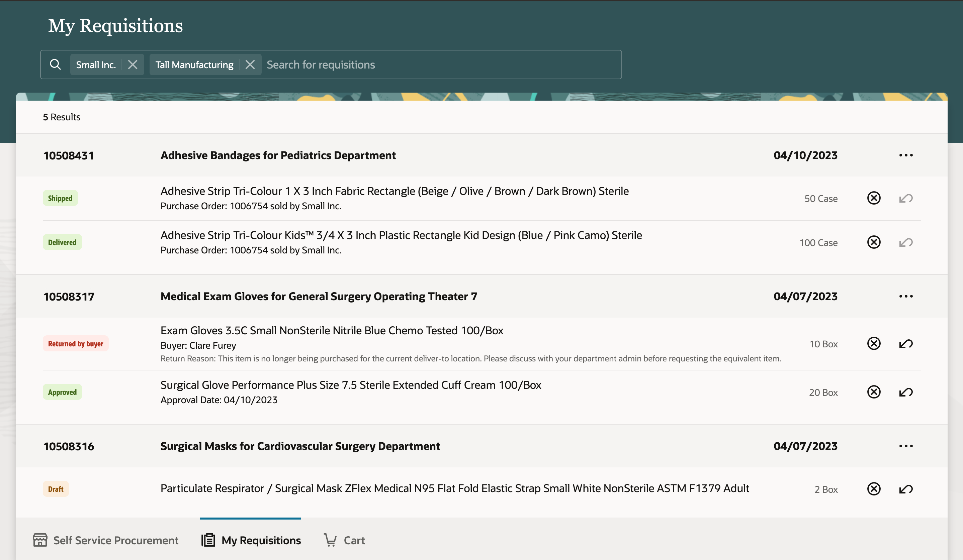
Task: Select Surgical Glove Performance Plus item name
Action: click(351, 385)
